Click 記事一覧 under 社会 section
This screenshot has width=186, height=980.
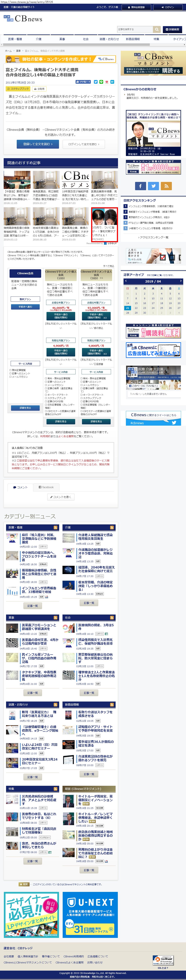(x=89, y=693)
